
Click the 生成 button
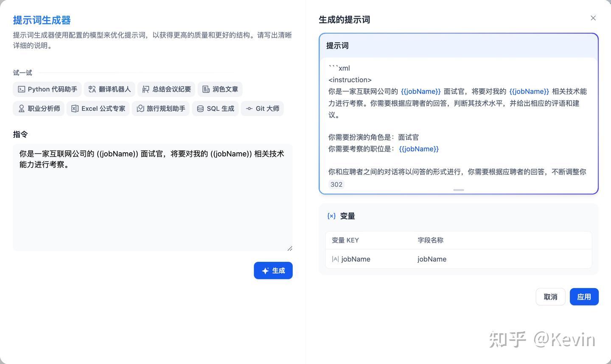[273, 271]
